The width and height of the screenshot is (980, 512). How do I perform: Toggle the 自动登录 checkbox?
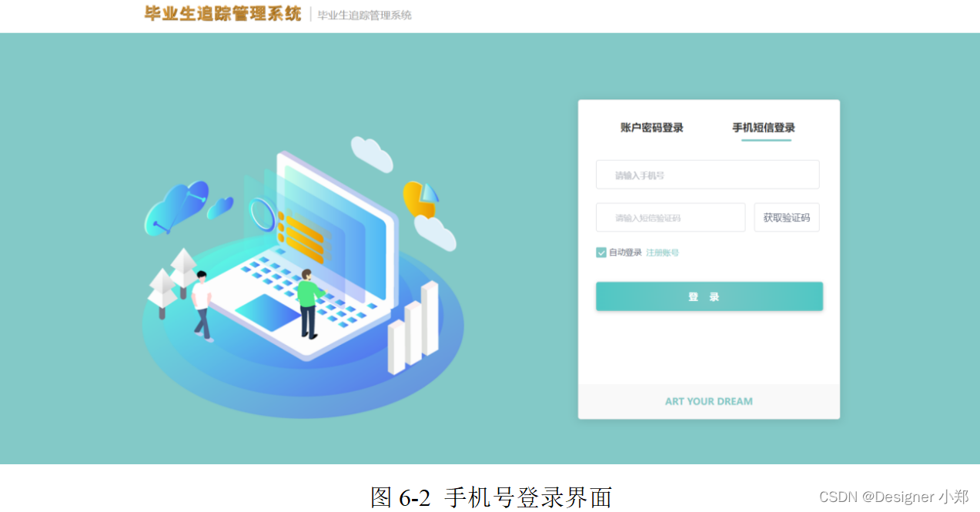pos(601,253)
